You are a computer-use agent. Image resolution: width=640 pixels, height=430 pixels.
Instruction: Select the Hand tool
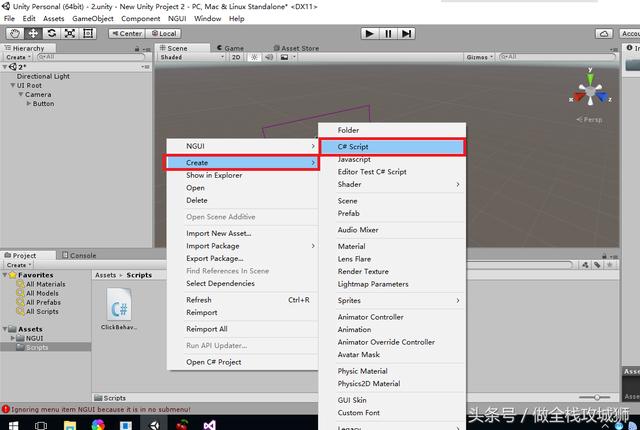(15, 33)
